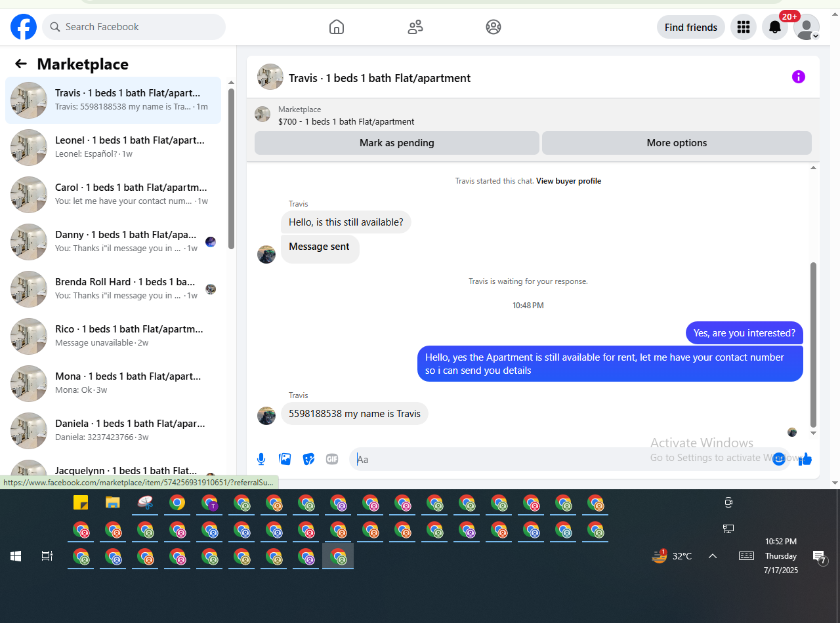Click the chat header listing photo
Screen dimensions: 840x623
tap(270, 77)
